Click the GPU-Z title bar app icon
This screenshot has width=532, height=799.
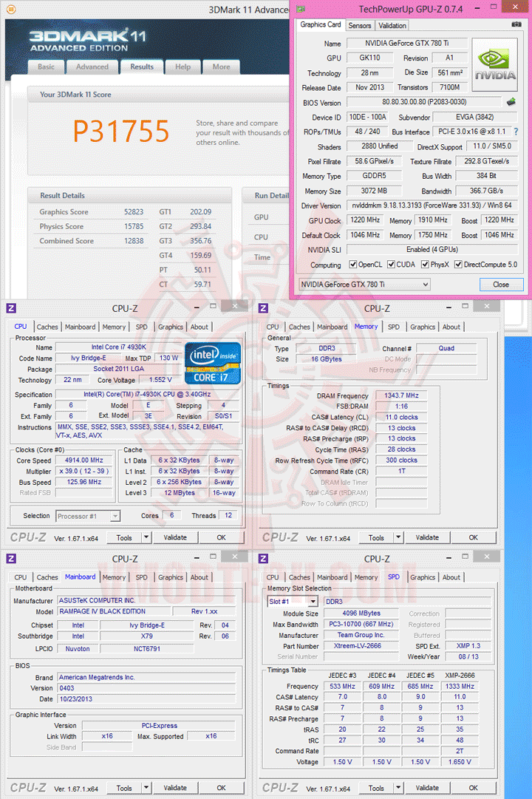[301, 9]
